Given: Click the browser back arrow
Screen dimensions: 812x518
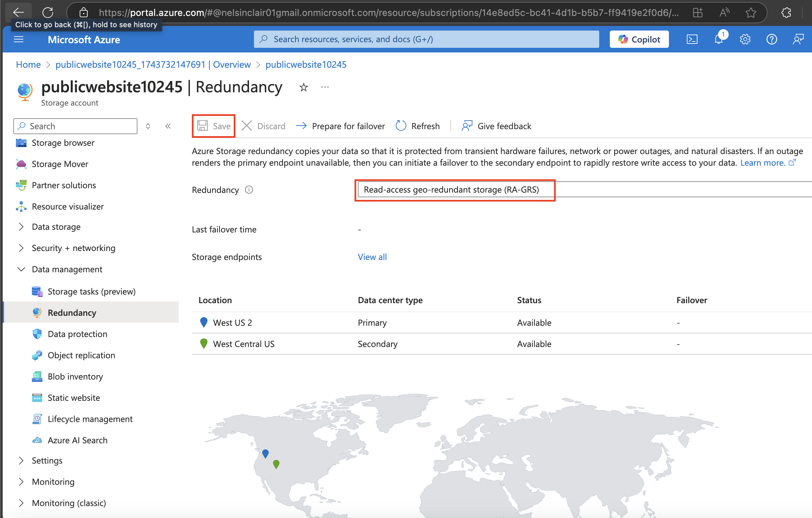Looking at the screenshot, I should pyautogui.click(x=19, y=13).
